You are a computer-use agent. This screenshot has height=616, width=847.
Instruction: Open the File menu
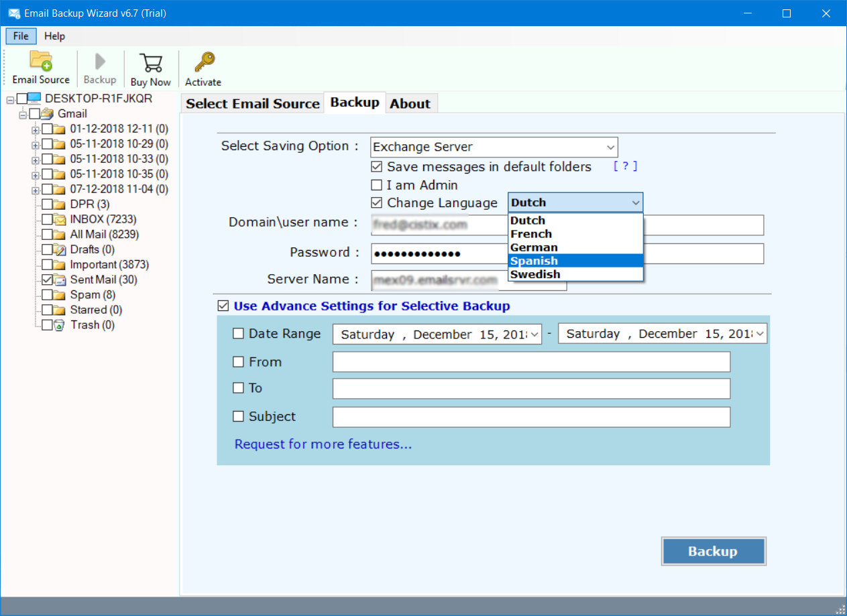[21, 36]
